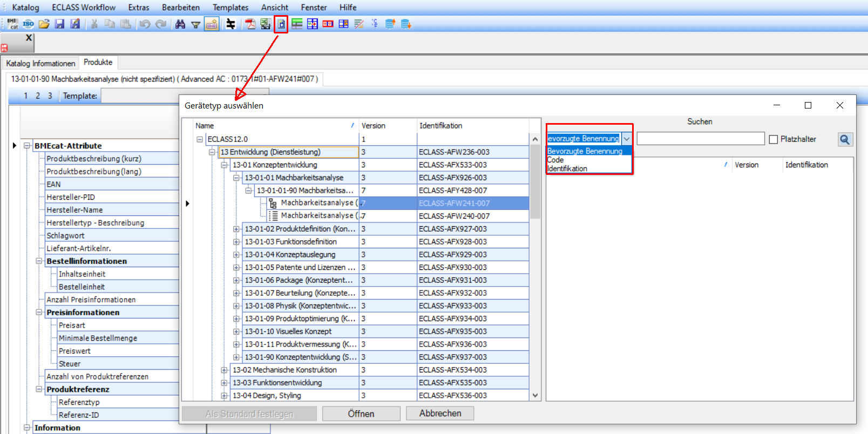
Task: Click the Suchen text input field
Action: (700, 139)
